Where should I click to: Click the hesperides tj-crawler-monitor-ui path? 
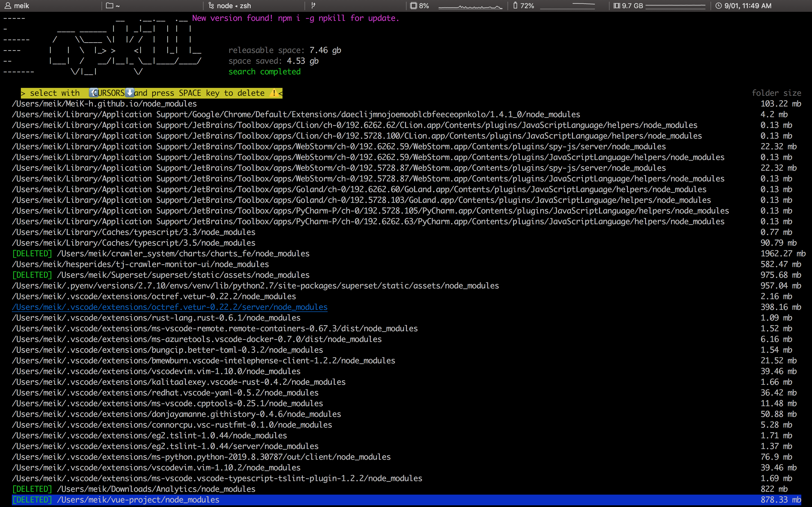coord(140,264)
